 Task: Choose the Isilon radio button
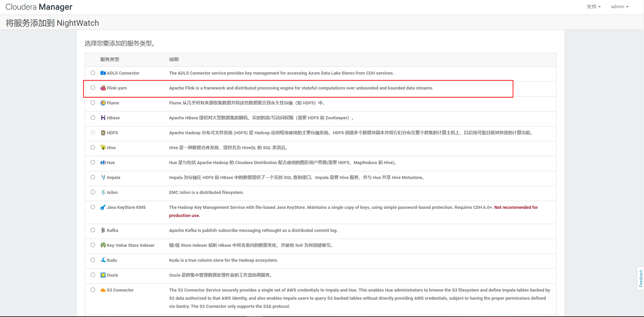93,192
